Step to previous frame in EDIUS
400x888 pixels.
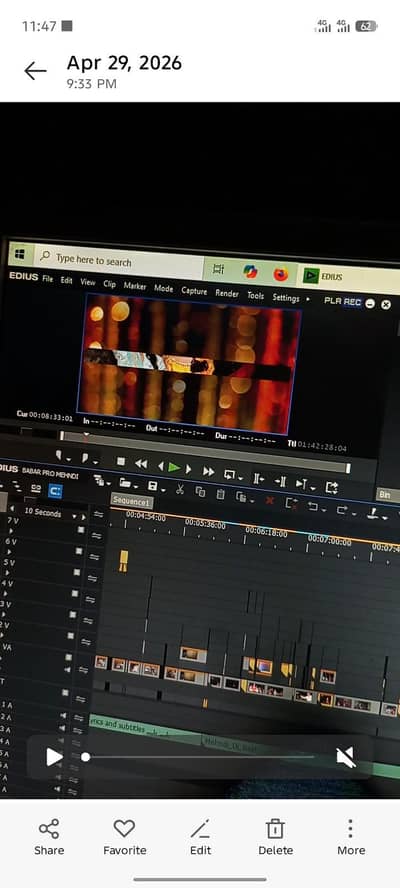161,466
